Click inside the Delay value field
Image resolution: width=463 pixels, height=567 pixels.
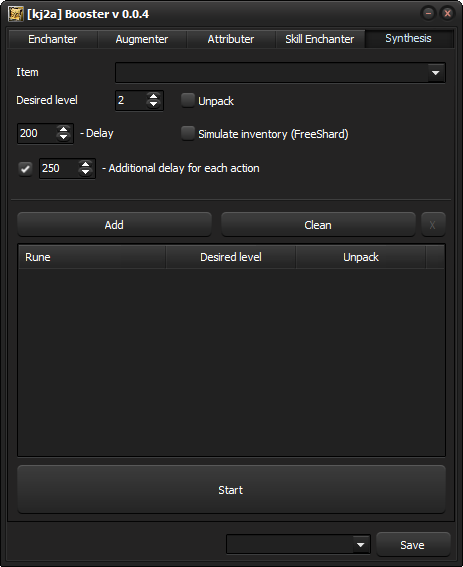click(37, 133)
